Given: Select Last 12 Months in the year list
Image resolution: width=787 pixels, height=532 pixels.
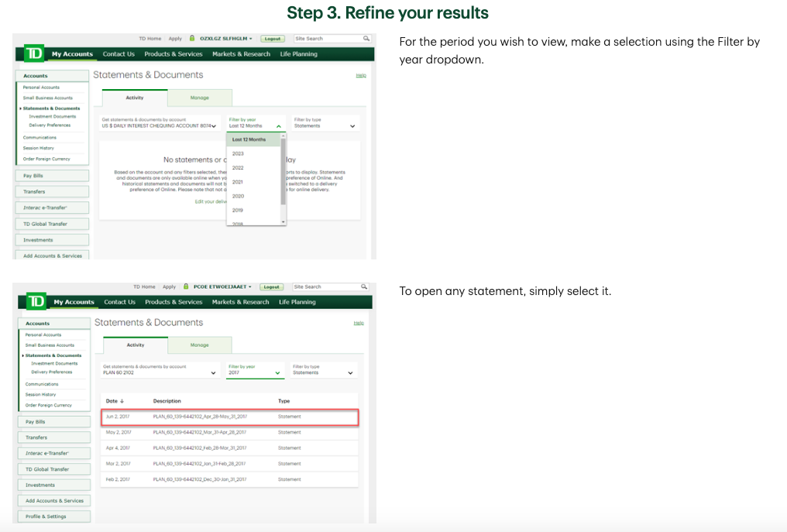Looking at the screenshot, I should pyautogui.click(x=253, y=139).
